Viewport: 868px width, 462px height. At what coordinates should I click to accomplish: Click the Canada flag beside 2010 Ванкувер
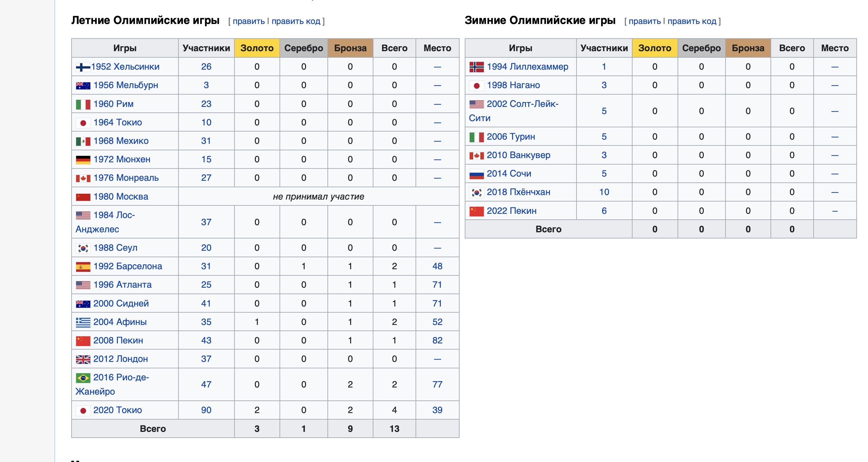point(476,156)
